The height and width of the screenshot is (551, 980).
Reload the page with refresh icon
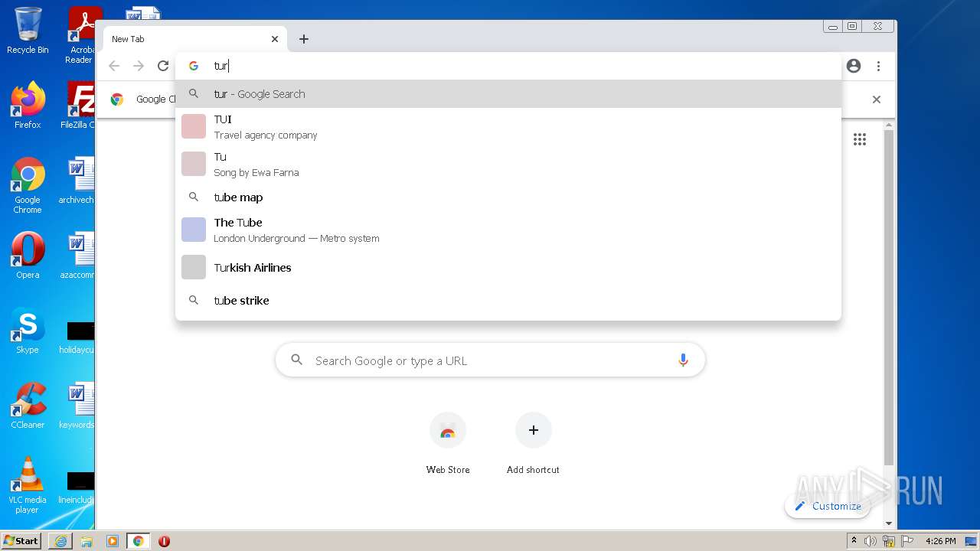163,66
